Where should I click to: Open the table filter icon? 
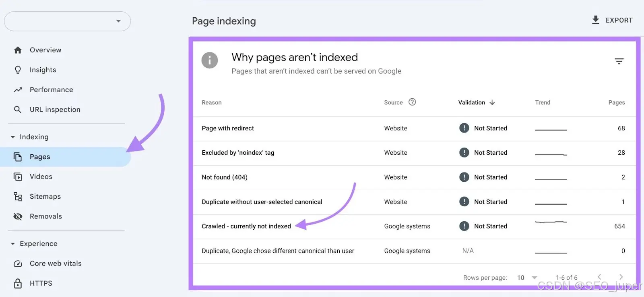(619, 61)
